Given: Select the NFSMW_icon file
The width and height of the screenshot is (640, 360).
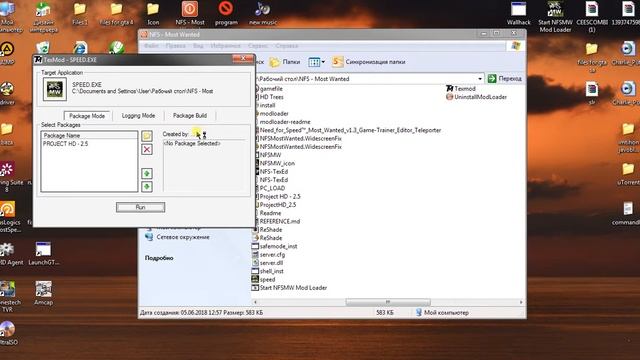Looking at the screenshot, I should tap(275, 163).
